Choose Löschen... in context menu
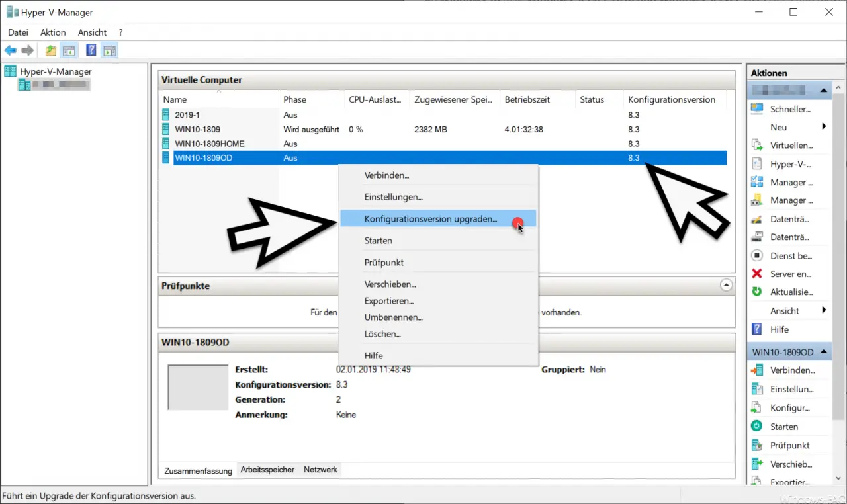Screen dimensions: 847x504 point(438,334)
